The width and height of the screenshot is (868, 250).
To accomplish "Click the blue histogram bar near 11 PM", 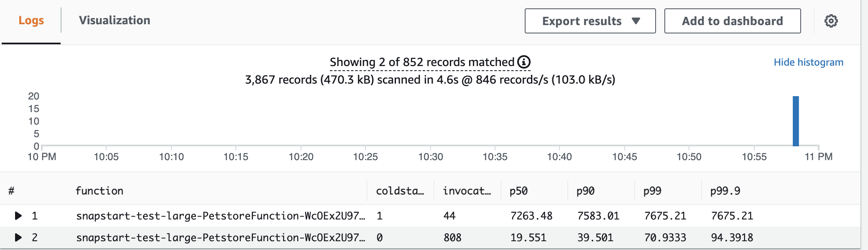I will click(x=796, y=121).
